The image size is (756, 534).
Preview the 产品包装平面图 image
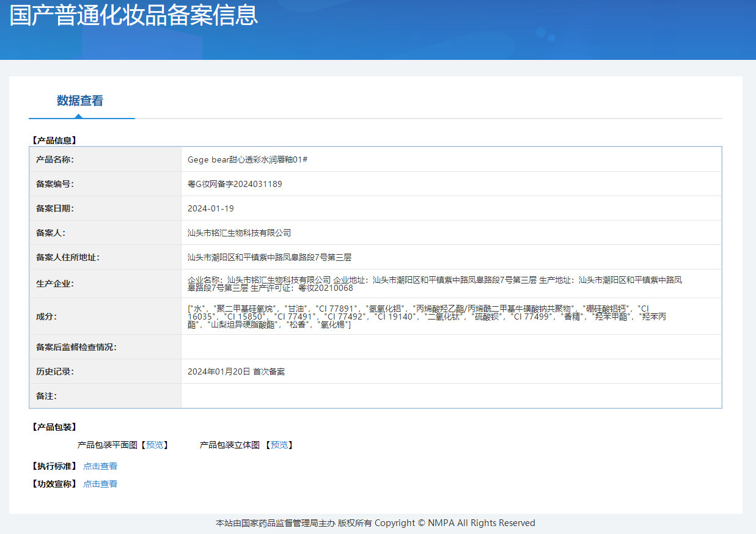pyautogui.click(x=155, y=445)
